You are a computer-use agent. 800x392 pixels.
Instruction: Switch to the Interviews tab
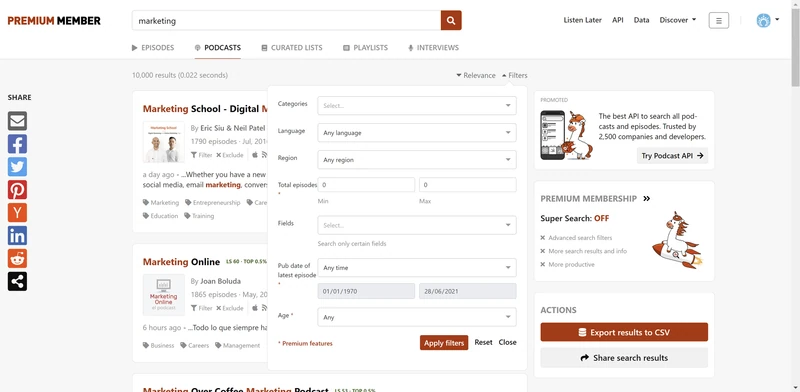point(433,47)
